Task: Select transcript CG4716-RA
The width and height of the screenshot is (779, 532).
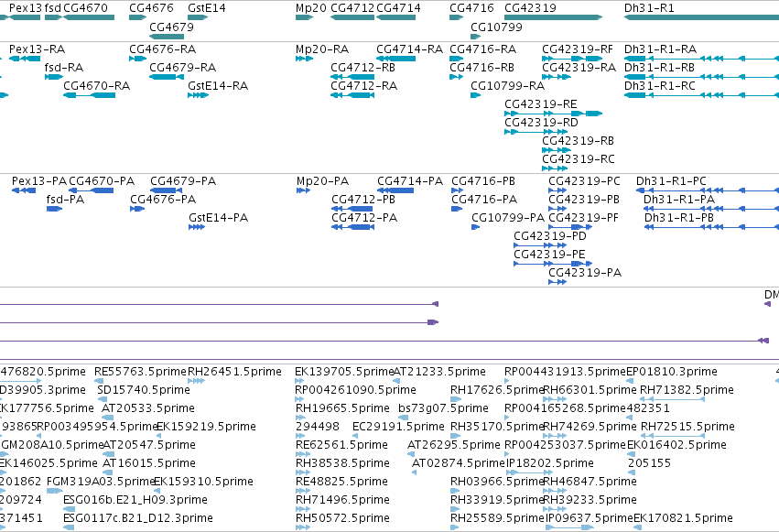Action: (x=483, y=49)
